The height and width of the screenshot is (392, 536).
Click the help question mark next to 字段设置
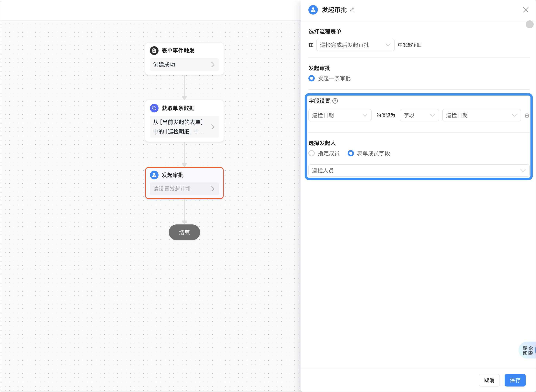335,101
